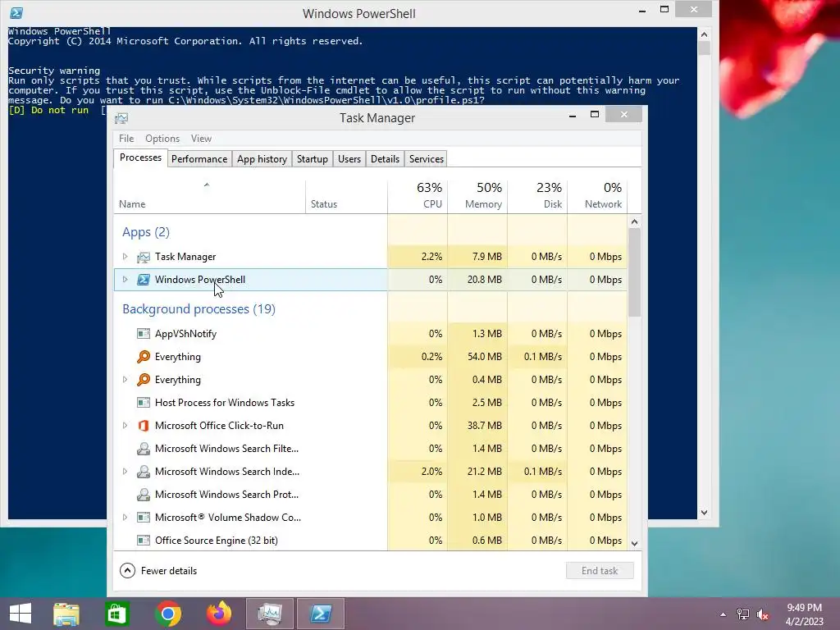Collapse view with Fewer details
The height and width of the screenshot is (630, 840).
158,571
